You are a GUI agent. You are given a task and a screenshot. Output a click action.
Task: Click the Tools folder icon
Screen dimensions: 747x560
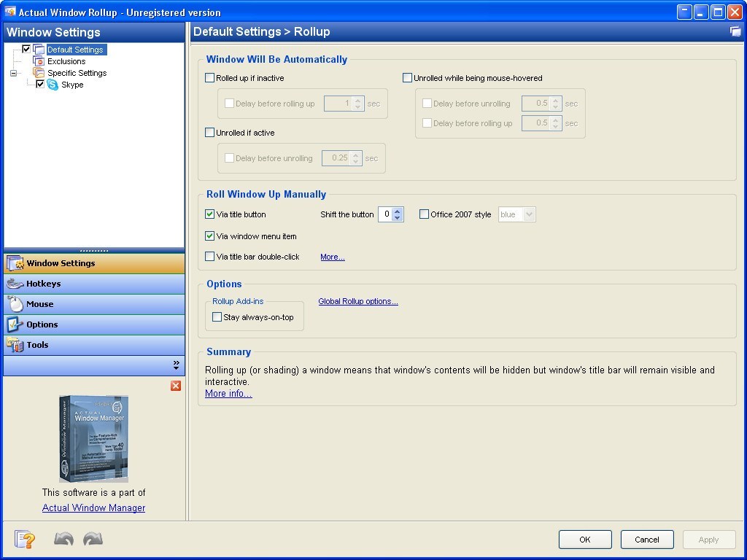coord(15,344)
